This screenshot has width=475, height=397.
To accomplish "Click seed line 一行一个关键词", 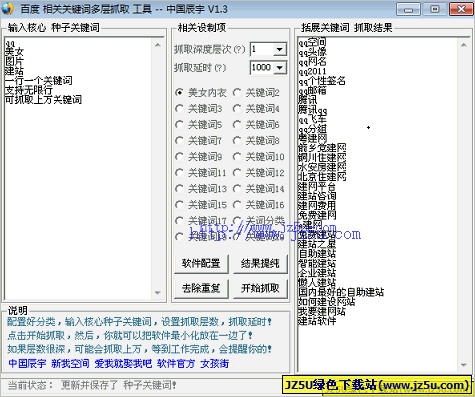I will click(x=38, y=80).
